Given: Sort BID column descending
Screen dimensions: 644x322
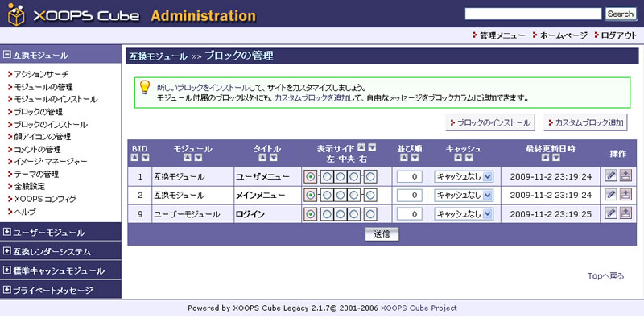Looking at the screenshot, I should tap(146, 158).
